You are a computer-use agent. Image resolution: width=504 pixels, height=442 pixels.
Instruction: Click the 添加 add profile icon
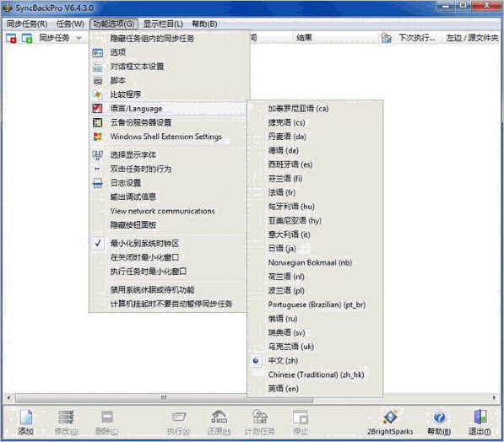click(x=25, y=417)
